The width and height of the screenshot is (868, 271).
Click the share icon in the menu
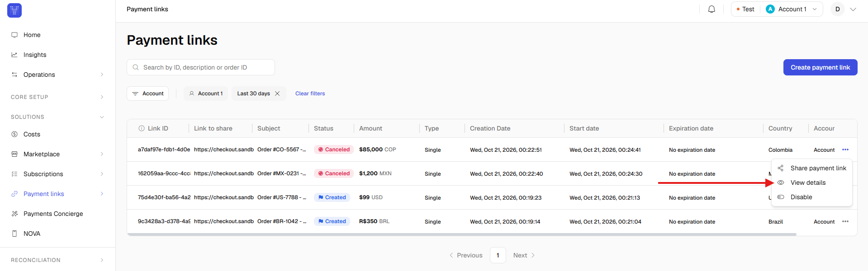(x=781, y=168)
